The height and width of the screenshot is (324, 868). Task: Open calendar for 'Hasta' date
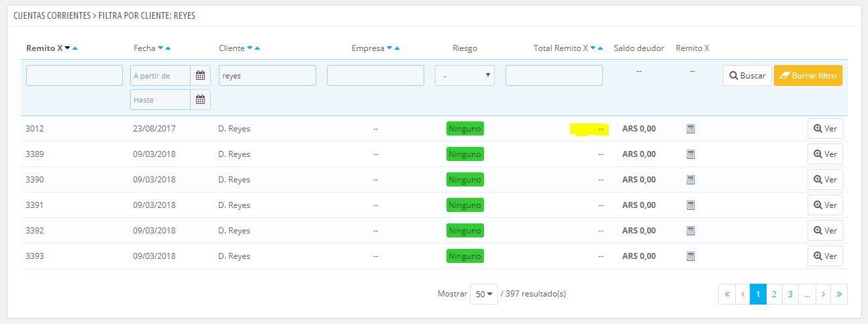click(200, 100)
